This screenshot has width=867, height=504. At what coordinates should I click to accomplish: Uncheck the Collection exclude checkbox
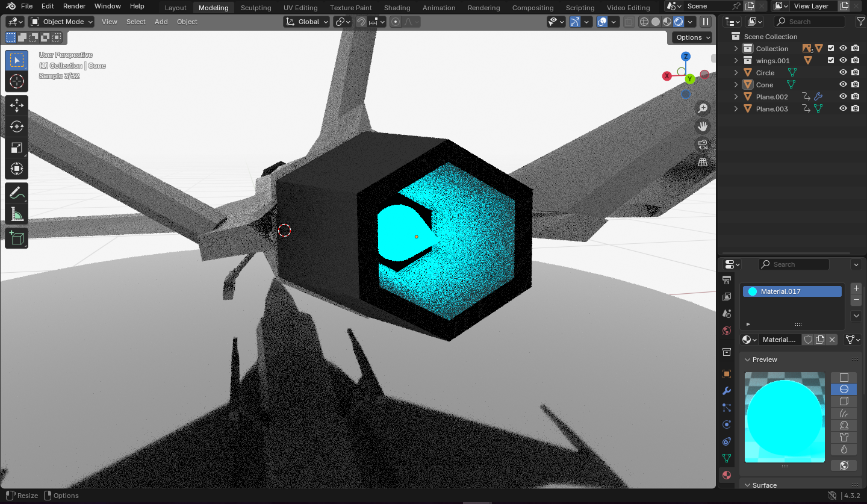[x=831, y=49]
